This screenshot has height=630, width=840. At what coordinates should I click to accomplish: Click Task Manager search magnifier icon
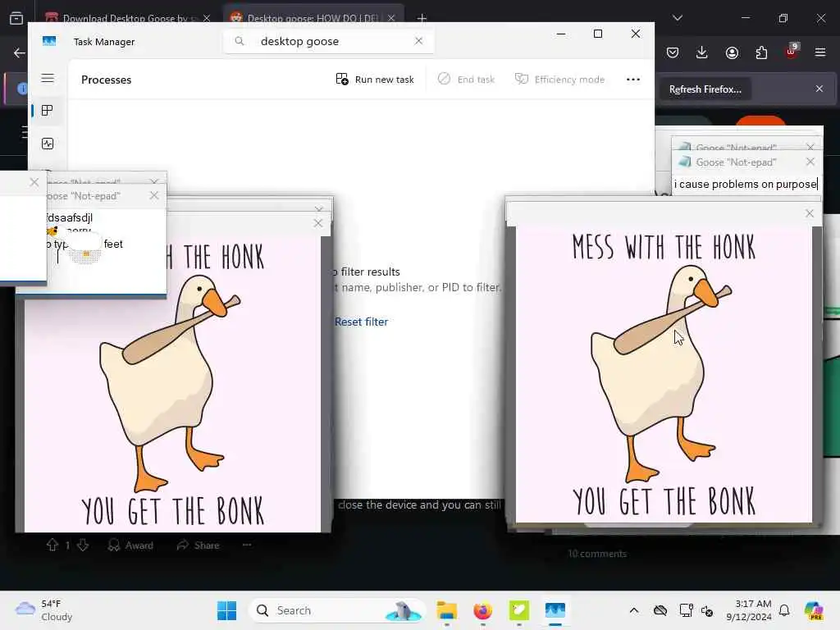click(240, 41)
